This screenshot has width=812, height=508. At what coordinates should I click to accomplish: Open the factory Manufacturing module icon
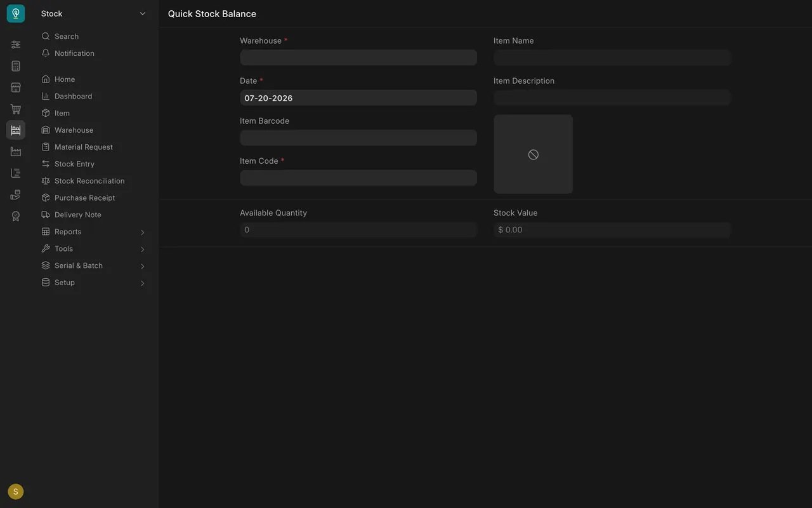click(x=16, y=152)
